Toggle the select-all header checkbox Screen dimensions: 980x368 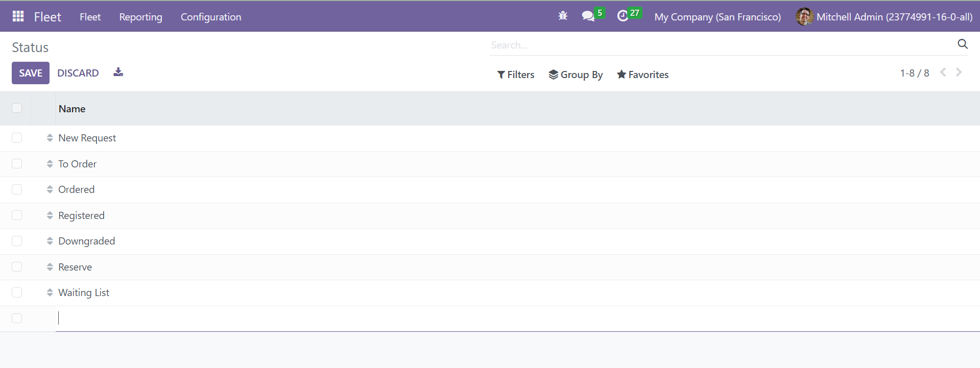pyautogui.click(x=17, y=108)
